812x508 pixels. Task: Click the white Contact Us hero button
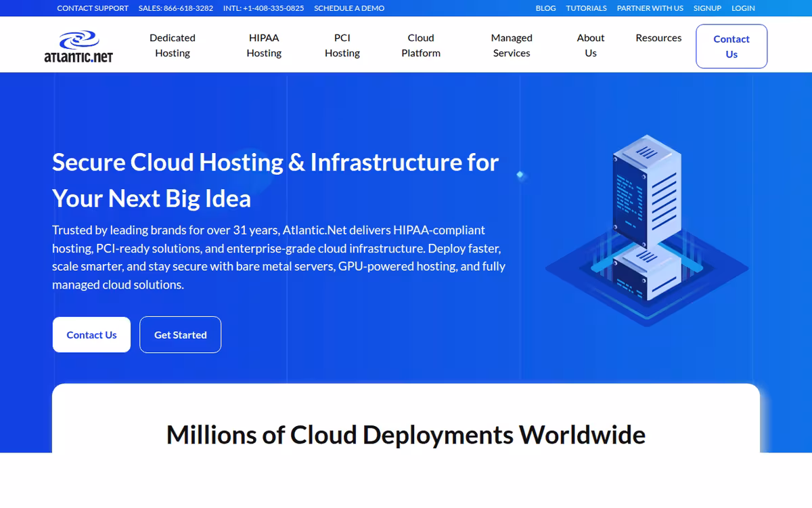[x=91, y=335]
